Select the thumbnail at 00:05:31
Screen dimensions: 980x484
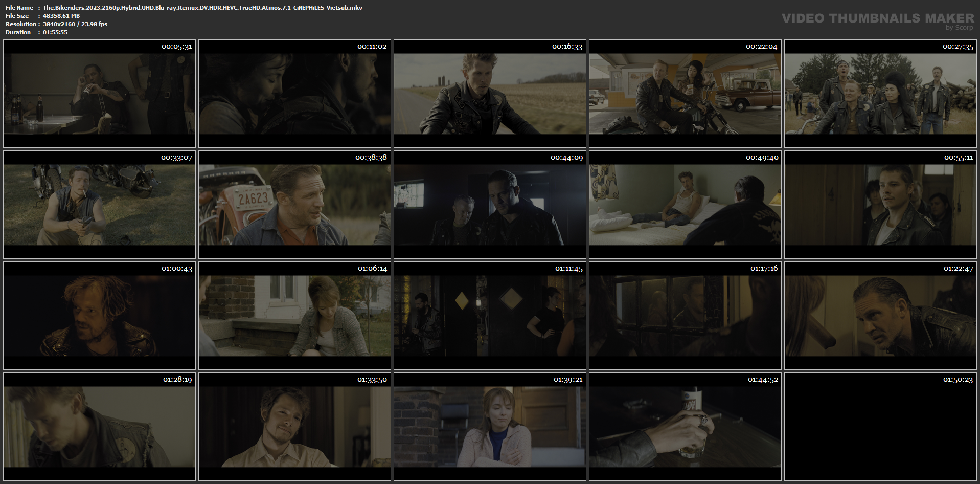coord(99,94)
